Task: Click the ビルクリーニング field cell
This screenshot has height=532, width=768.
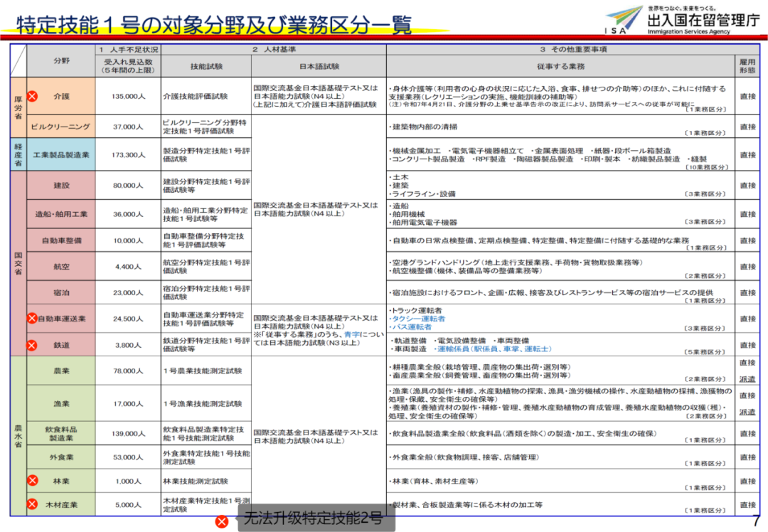Action: coord(60,127)
